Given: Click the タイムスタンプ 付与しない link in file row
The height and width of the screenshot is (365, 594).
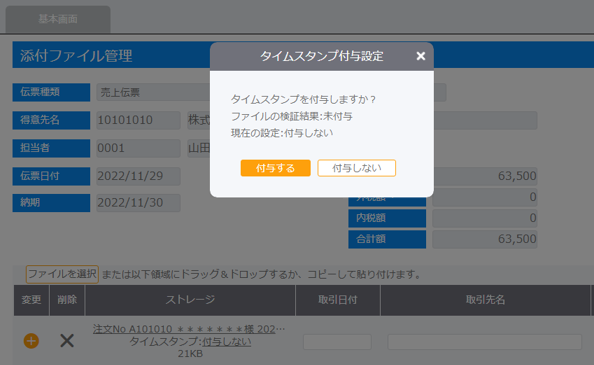Looking at the screenshot, I should click(x=227, y=342).
